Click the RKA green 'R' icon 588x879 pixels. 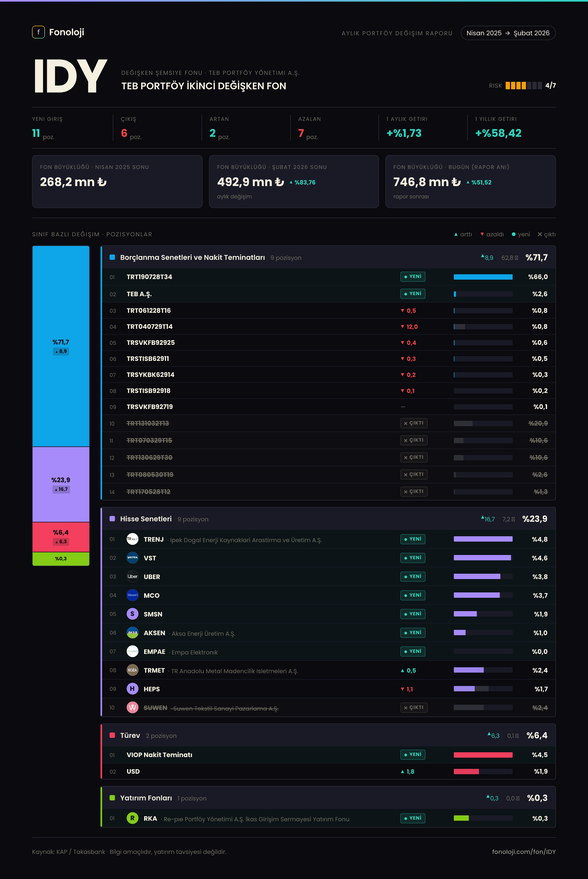[132, 818]
